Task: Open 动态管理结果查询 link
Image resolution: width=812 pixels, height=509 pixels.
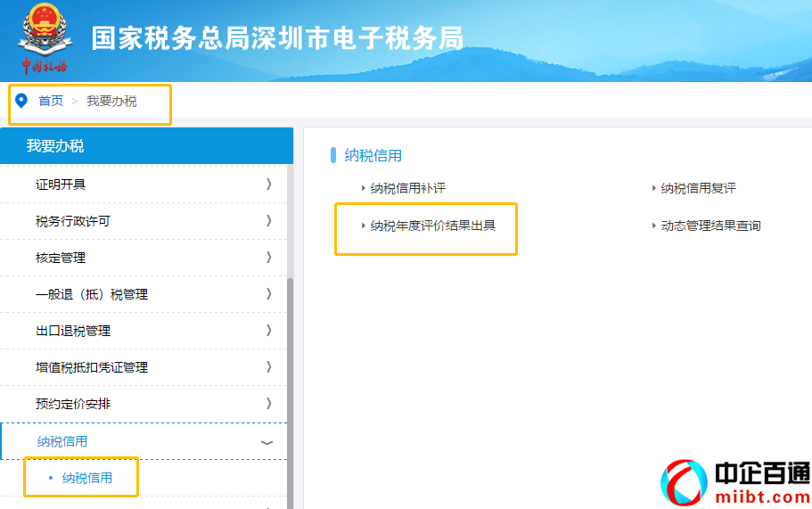Action: pyautogui.click(x=711, y=226)
